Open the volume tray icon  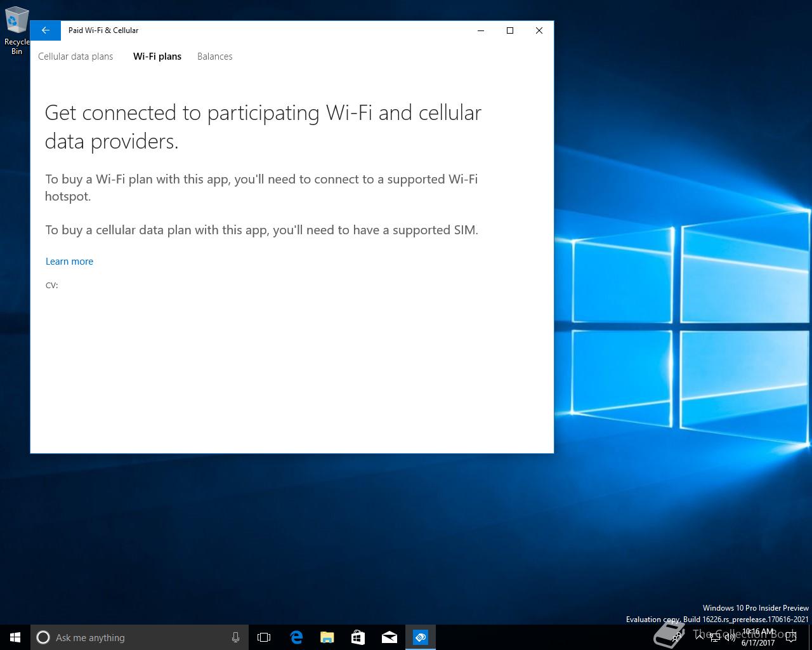(x=730, y=637)
